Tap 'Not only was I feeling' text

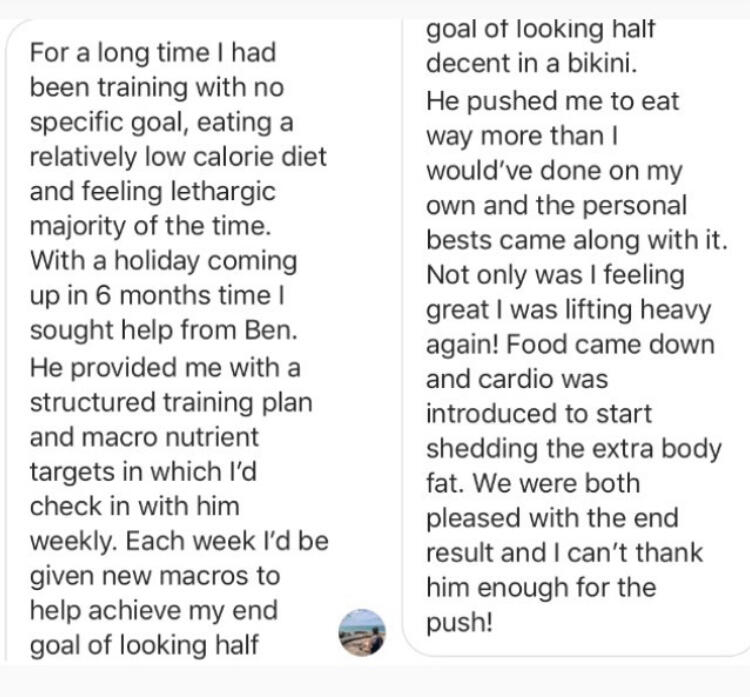(x=555, y=276)
